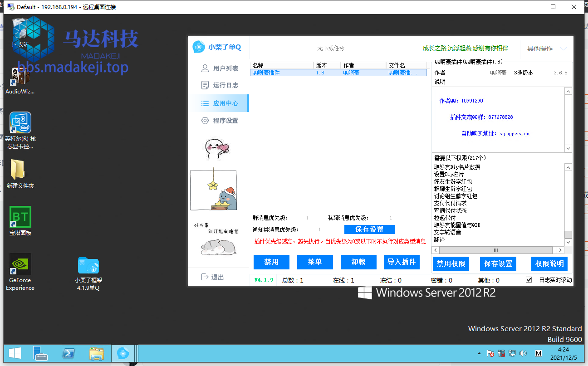The width and height of the screenshot is (588, 366).
Task: Click the 文件名 column header
Action: point(407,65)
